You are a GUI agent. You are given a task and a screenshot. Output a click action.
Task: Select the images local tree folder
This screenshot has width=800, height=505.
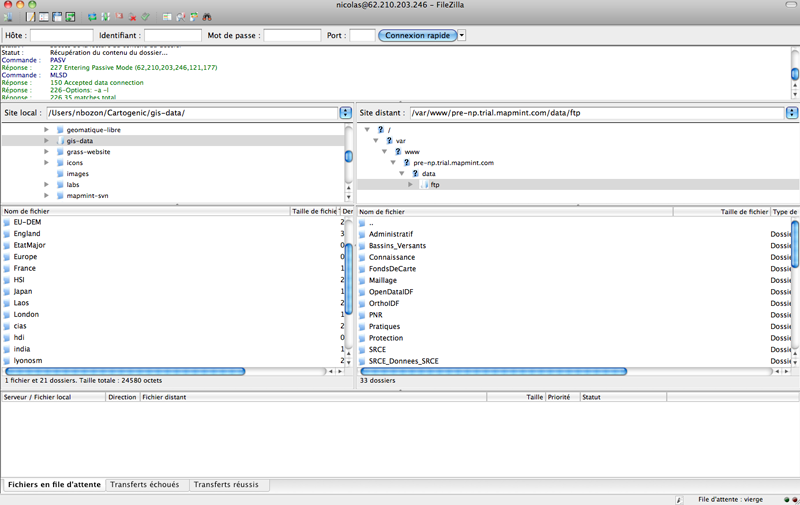[78, 174]
